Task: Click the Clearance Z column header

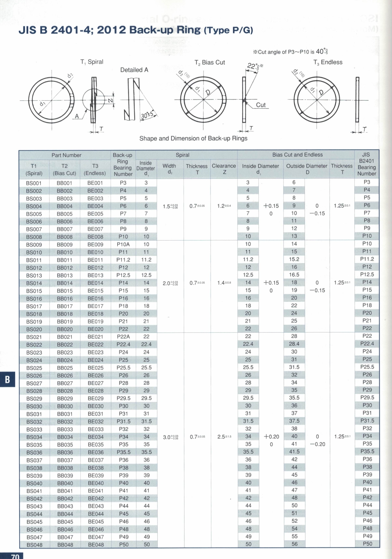Action: [224, 169]
